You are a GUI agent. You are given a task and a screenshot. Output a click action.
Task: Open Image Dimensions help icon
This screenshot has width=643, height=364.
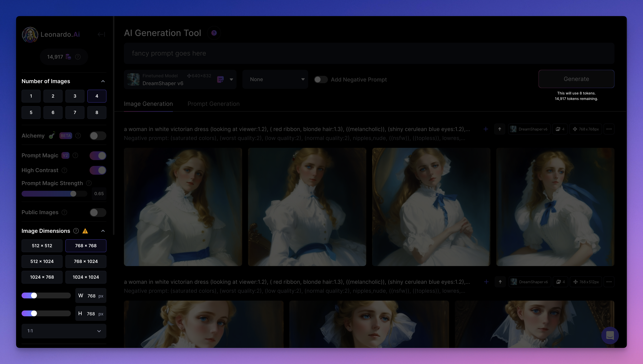76,231
